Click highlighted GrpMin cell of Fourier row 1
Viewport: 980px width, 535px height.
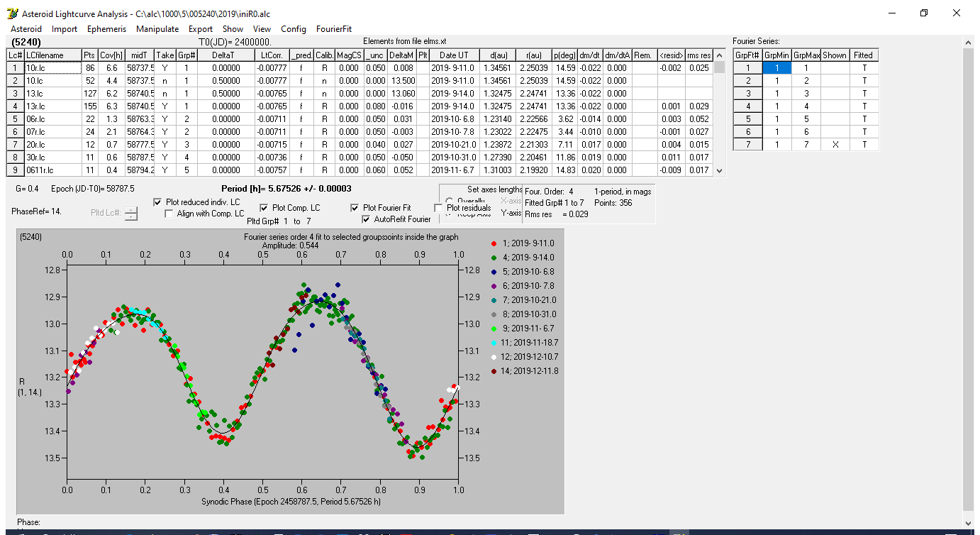[x=776, y=67]
